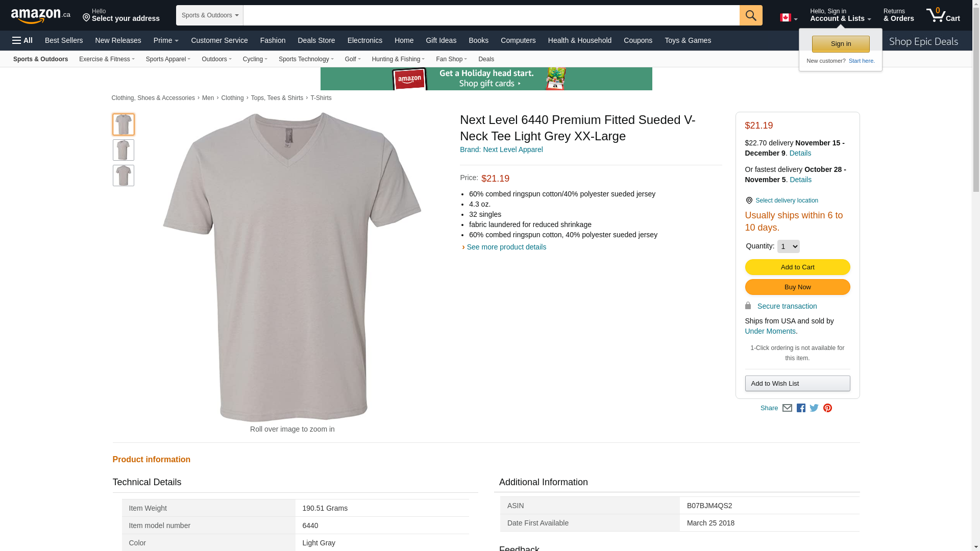The width and height of the screenshot is (980, 551).
Task: Share product on Twitter icon
Action: 814,408
